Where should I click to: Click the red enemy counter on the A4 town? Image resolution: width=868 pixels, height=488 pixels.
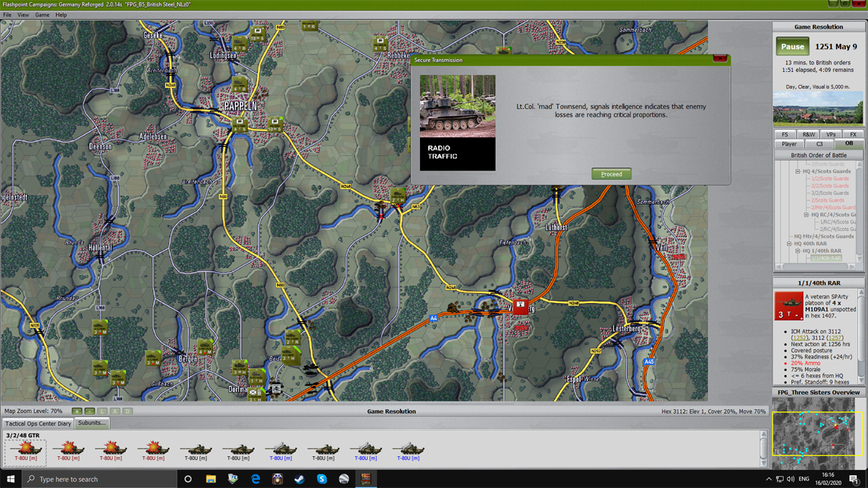pyautogui.click(x=520, y=306)
